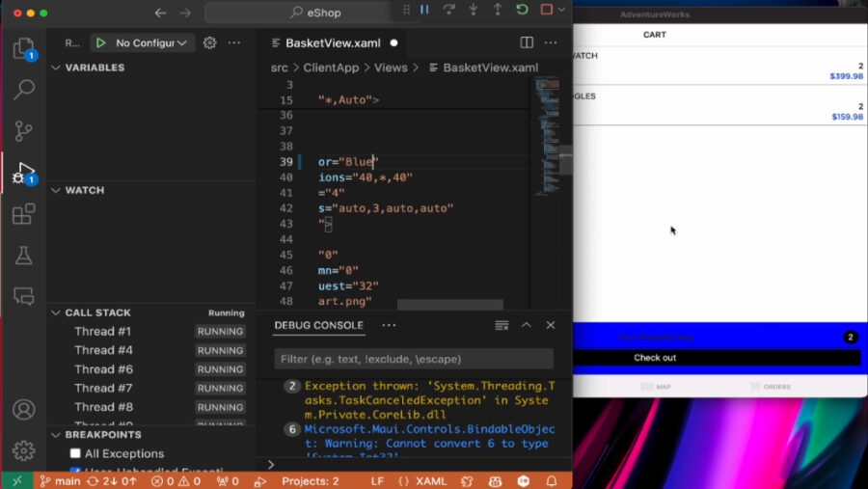868x489 pixels.
Task: Open the Chat view in the activity bar
Action: pyautogui.click(x=23, y=296)
